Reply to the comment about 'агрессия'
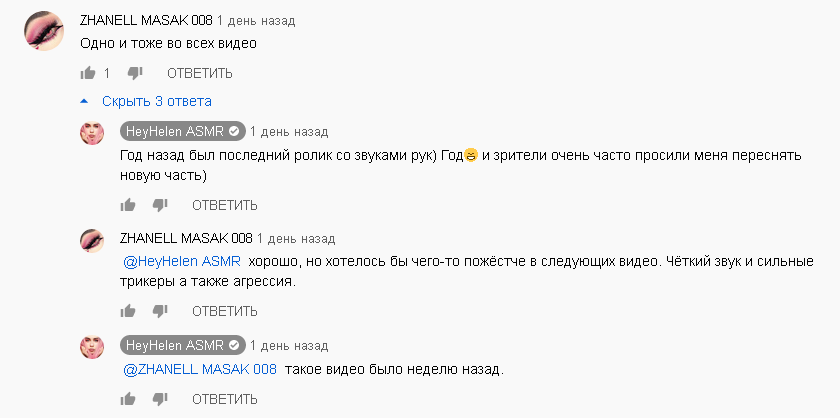 click(225, 311)
